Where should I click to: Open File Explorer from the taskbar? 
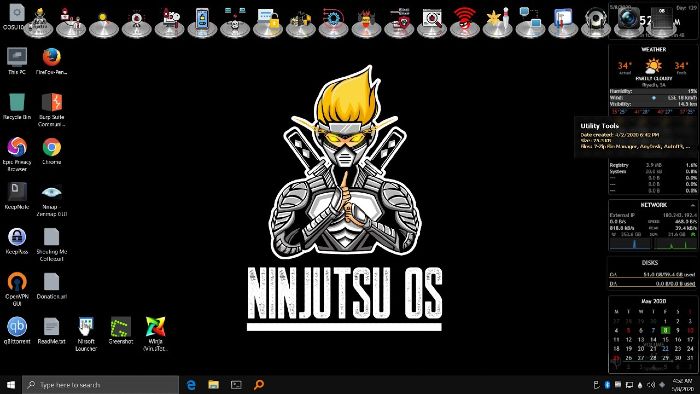pos(213,385)
